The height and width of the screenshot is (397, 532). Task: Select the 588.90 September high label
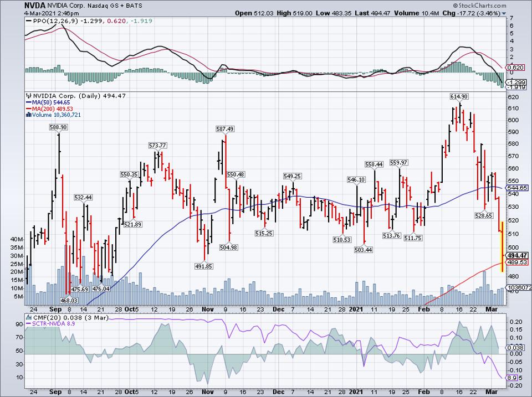tap(58, 127)
